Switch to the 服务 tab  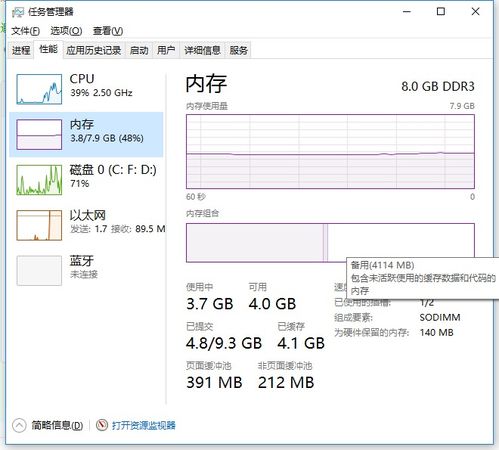coord(238,50)
